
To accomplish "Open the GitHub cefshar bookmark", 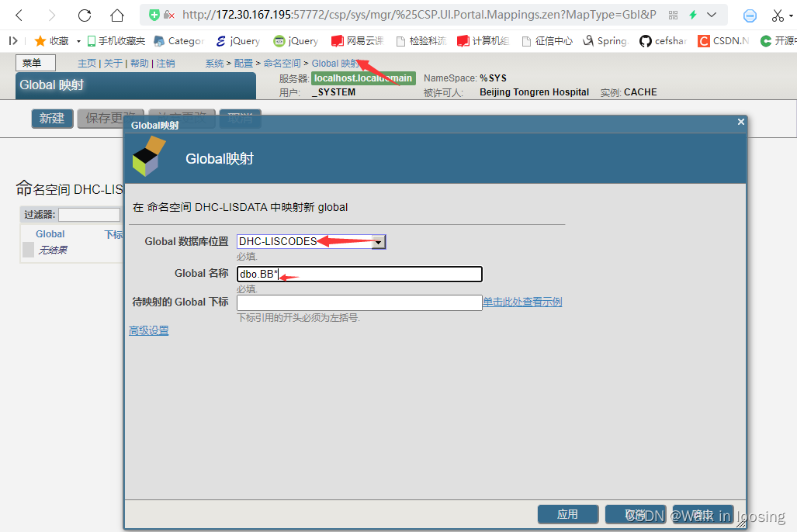I will (664, 40).
